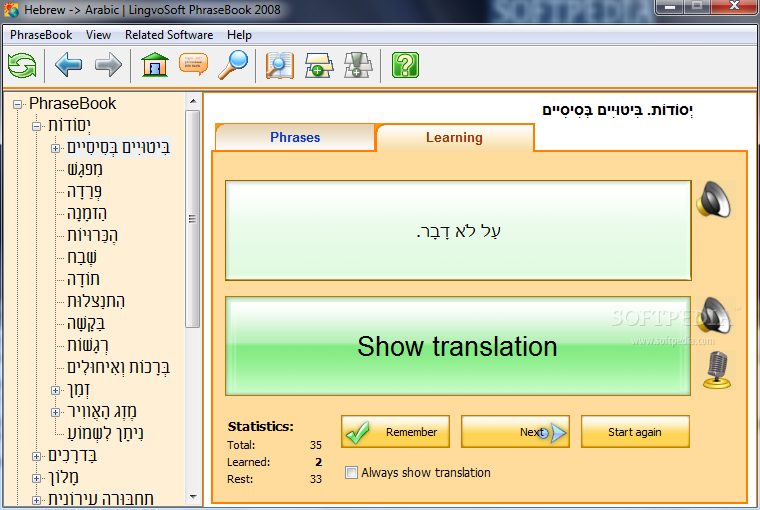Click the book with magnifier icon
Screen dimensions: 760x510
pos(280,65)
